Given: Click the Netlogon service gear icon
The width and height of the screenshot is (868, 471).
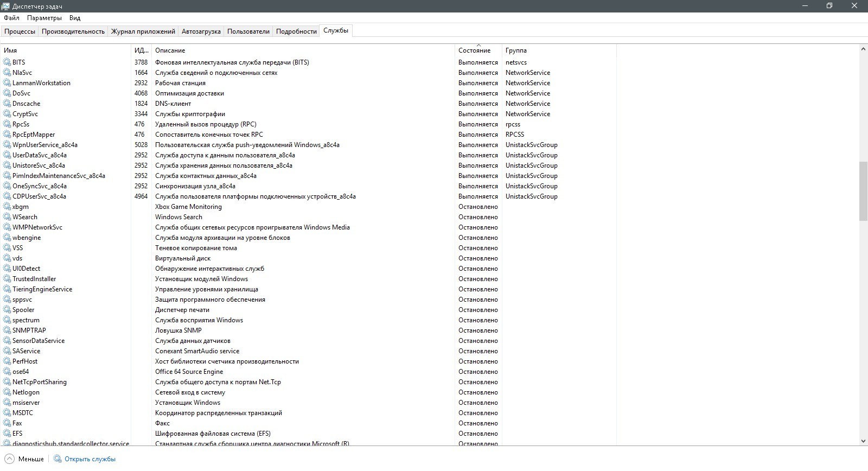Looking at the screenshot, I should coord(7,392).
